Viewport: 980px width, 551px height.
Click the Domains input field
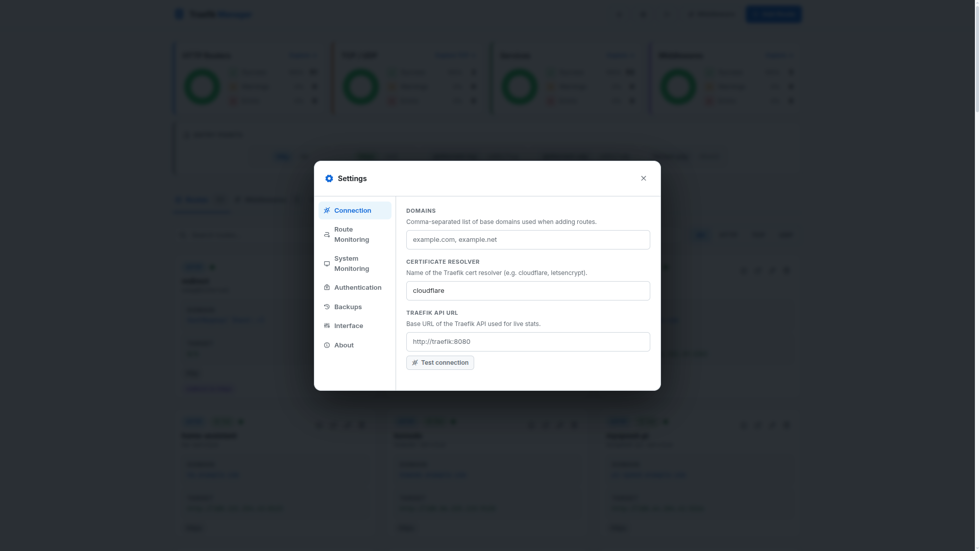pos(528,239)
